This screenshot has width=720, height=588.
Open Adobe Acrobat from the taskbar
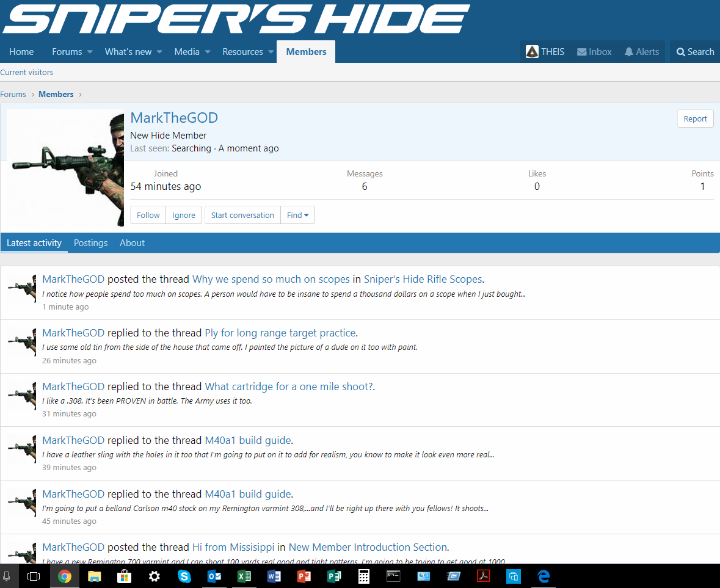pos(484,576)
